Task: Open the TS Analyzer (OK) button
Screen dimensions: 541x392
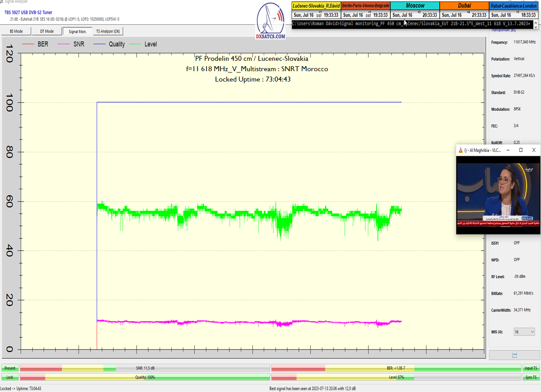Action: point(108,32)
